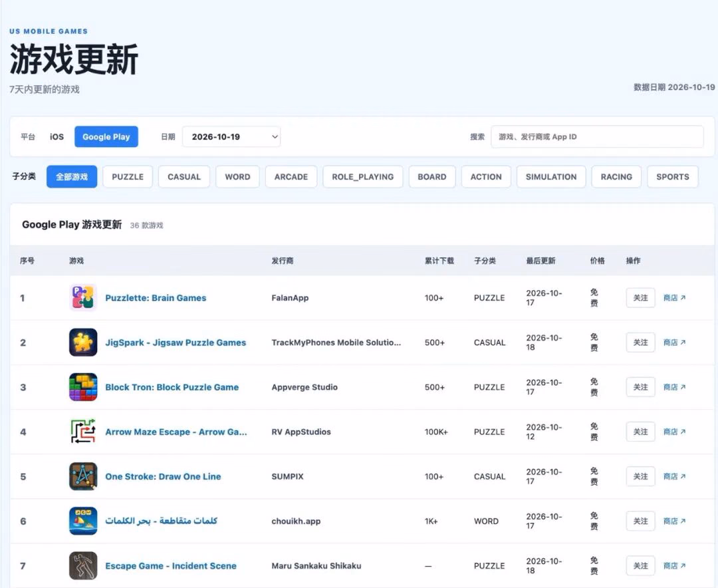Image resolution: width=718 pixels, height=588 pixels.
Task: Open Escape Game - Incident Scene link
Action: 171,566
